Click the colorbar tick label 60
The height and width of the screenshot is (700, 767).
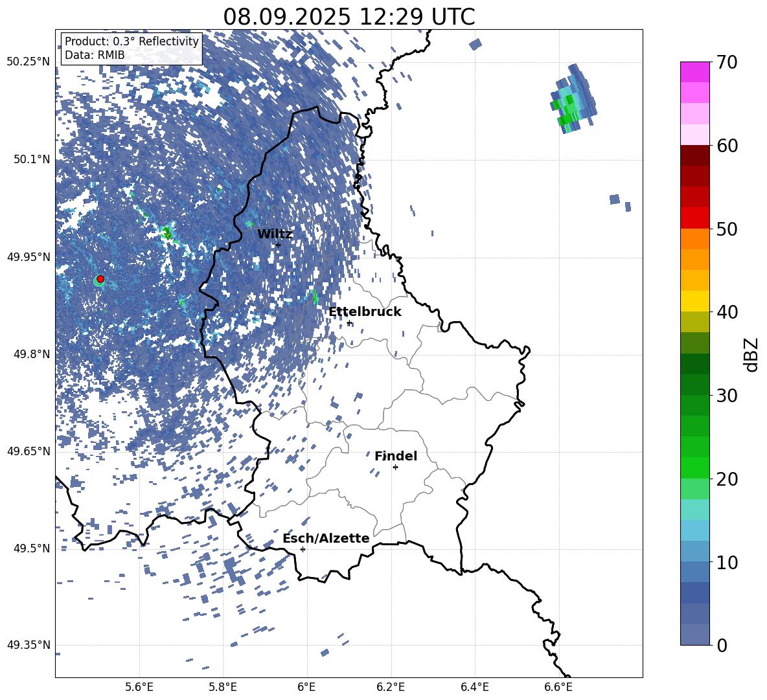[726, 146]
